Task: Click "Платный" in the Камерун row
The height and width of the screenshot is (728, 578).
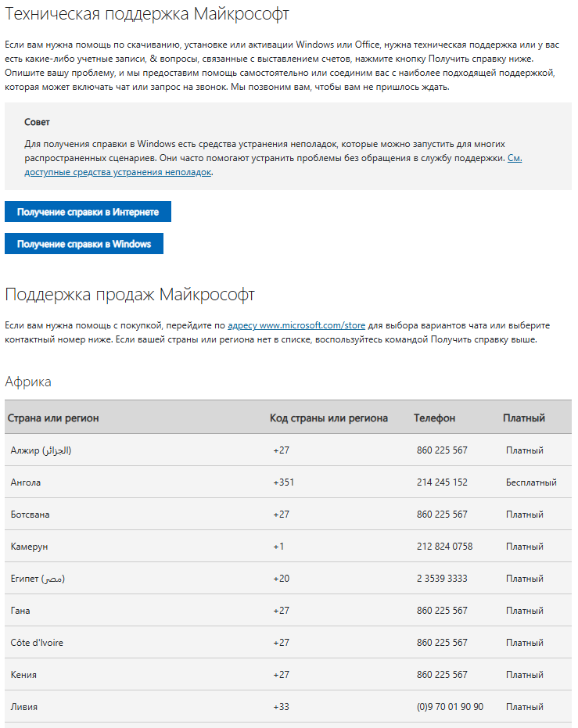Action: (525, 546)
